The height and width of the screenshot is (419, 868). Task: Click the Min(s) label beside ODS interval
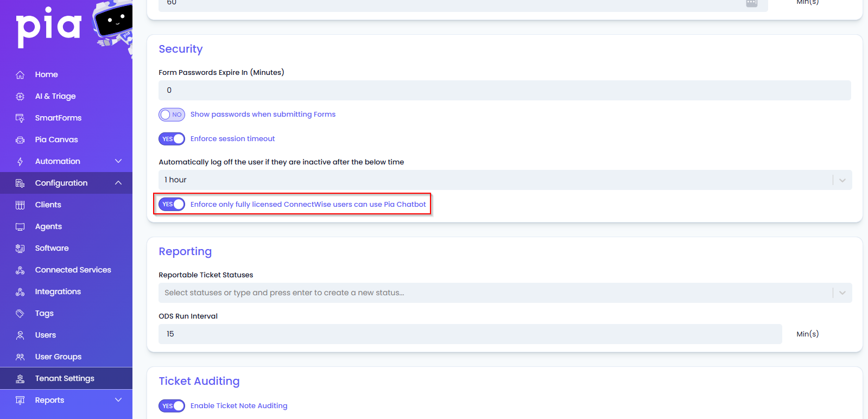click(808, 334)
